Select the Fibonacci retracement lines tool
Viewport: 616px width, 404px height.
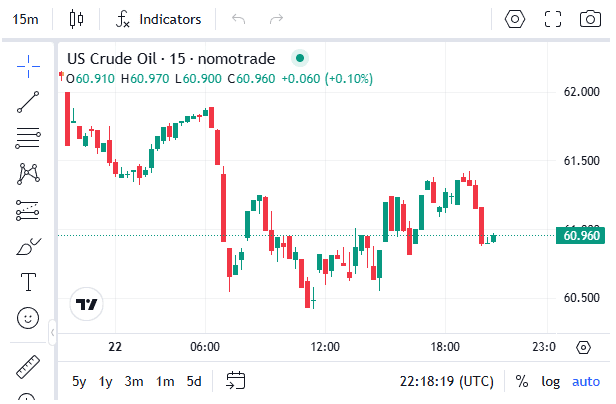click(x=28, y=138)
